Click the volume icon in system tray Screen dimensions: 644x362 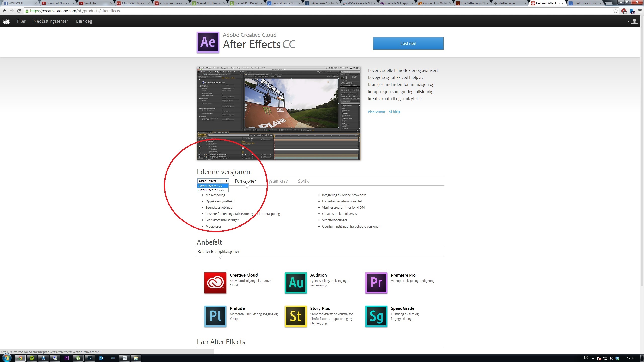coord(611,358)
